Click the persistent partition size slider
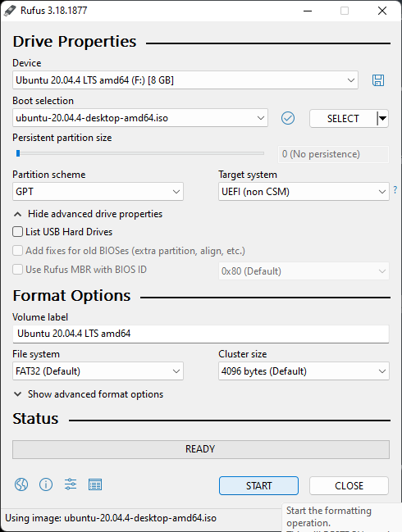 click(x=140, y=153)
